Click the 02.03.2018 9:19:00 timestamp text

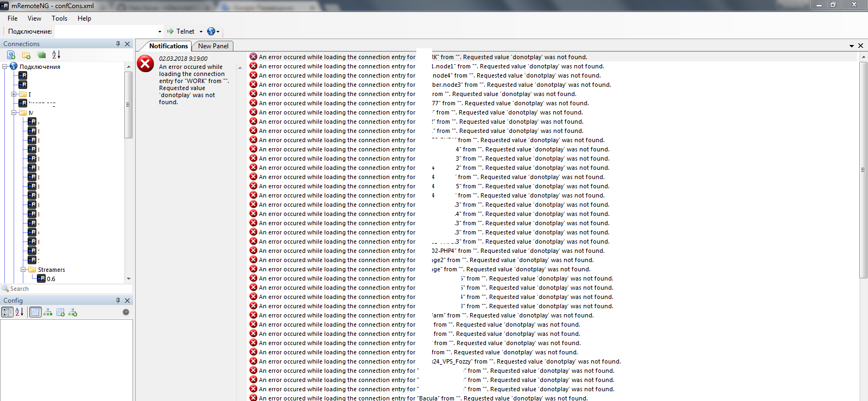point(183,59)
